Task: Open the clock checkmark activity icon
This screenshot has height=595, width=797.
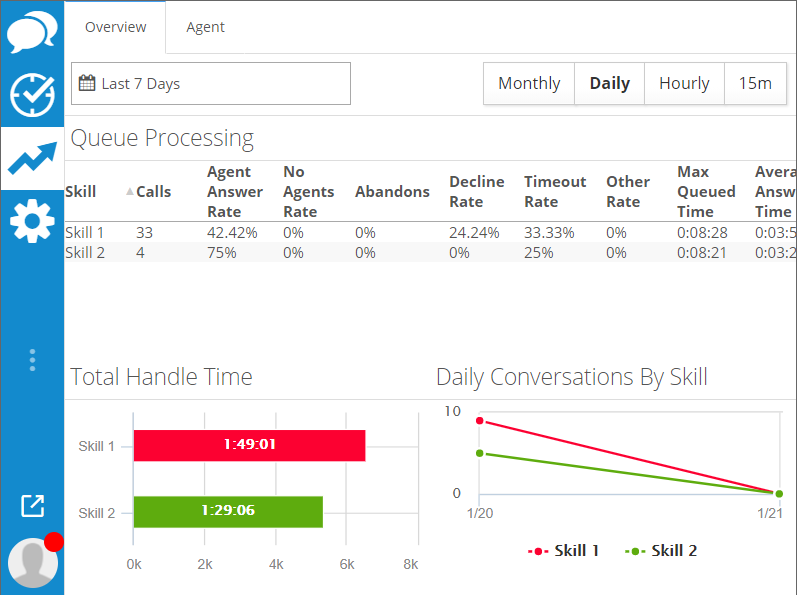Action: coord(32,95)
